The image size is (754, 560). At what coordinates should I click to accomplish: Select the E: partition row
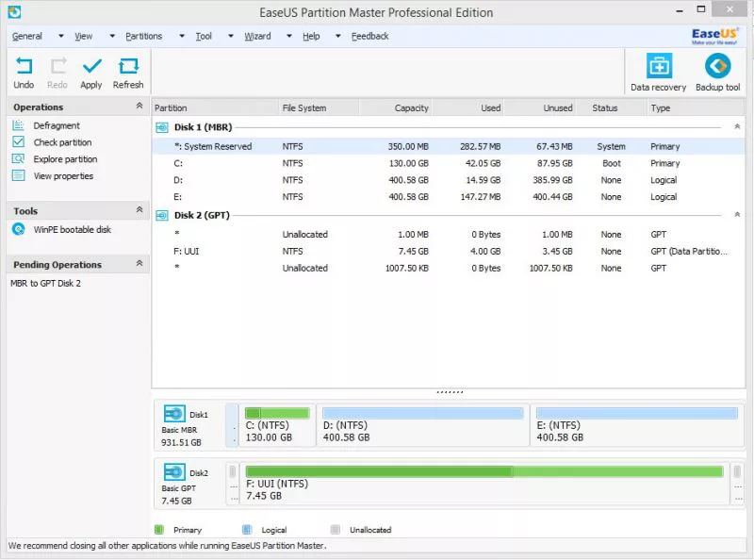[449, 197]
